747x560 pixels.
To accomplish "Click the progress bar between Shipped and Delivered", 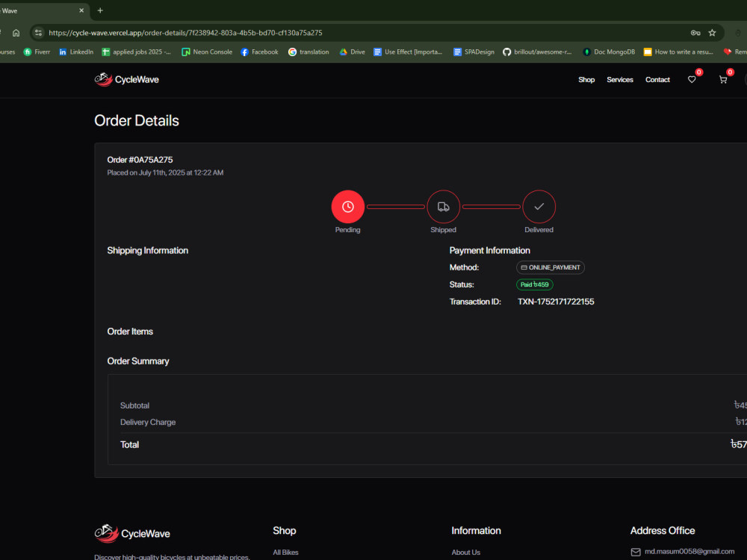I will (x=492, y=207).
